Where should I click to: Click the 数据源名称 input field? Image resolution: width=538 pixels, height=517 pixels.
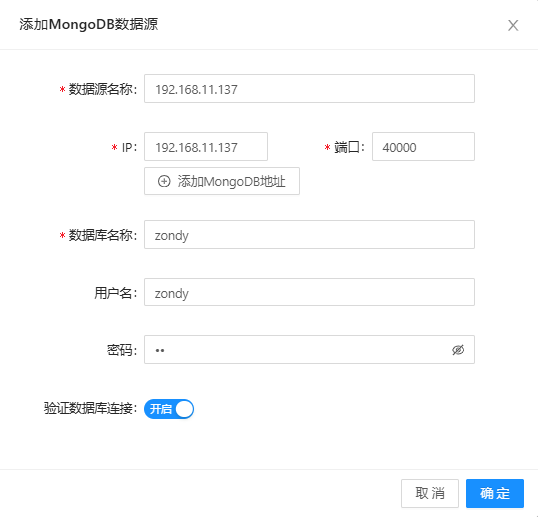309,89
